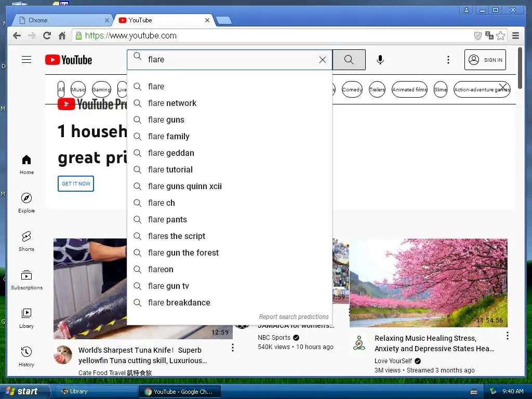Choose 'flare gun the forest' suggestion
This screenshot has height=399, width=532.
point(229,253)
